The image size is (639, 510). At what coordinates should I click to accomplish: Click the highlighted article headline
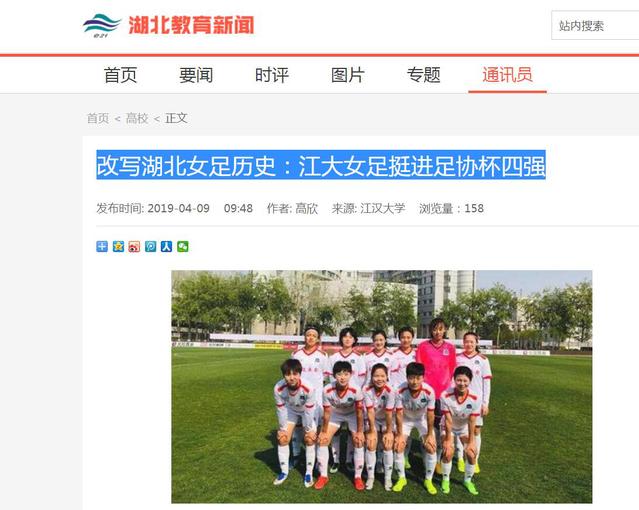tap(321, 165)
